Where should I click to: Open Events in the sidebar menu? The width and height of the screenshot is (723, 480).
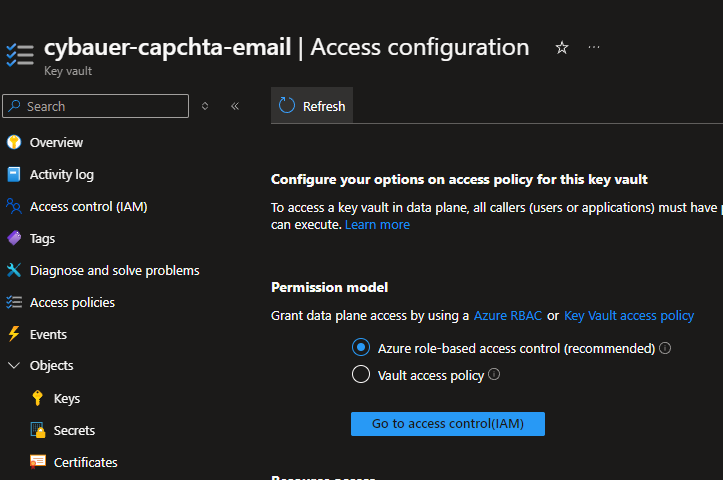pos(48,334)
